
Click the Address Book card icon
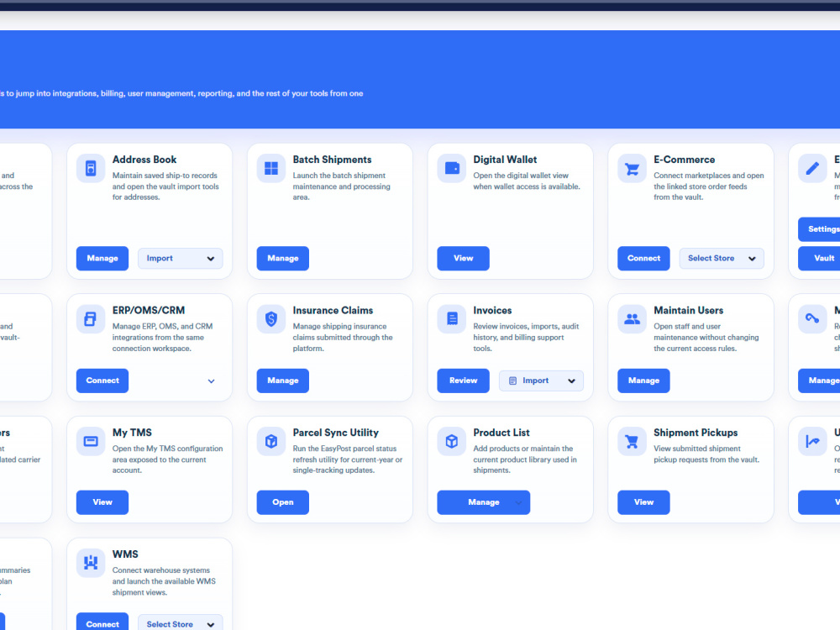pos(91,168)
